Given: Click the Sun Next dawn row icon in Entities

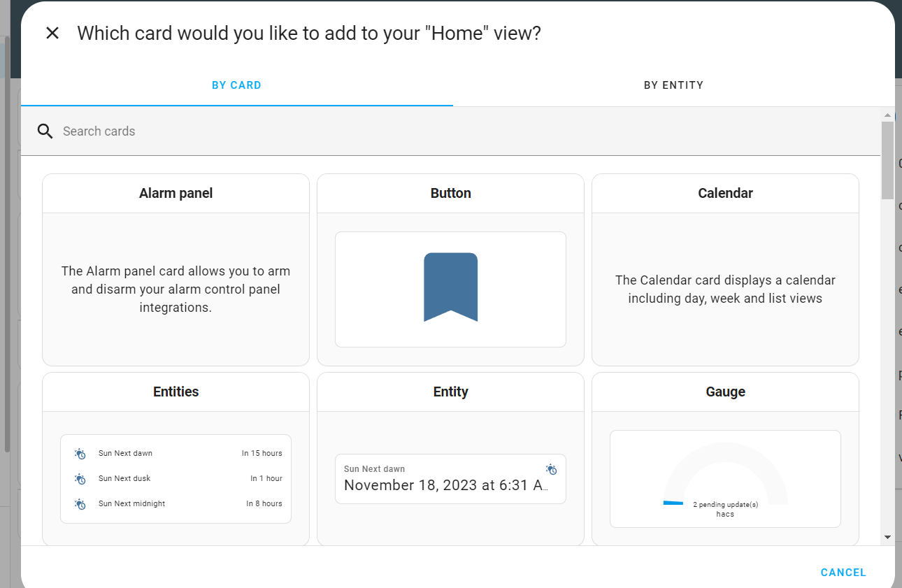Looking at the screenshot, I should click(x=80, y=454).
